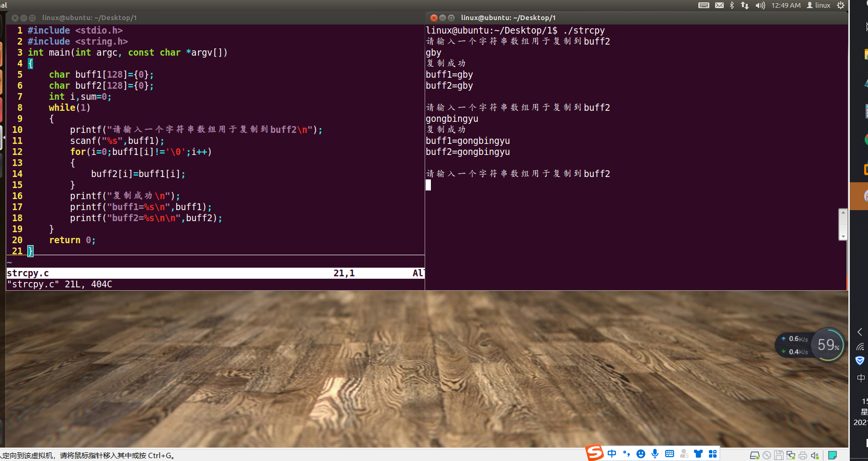The width and height of the screenshot is (868, 461).
Task: Click the strcpy.c vim status line
Action: (x=215, y=273)
